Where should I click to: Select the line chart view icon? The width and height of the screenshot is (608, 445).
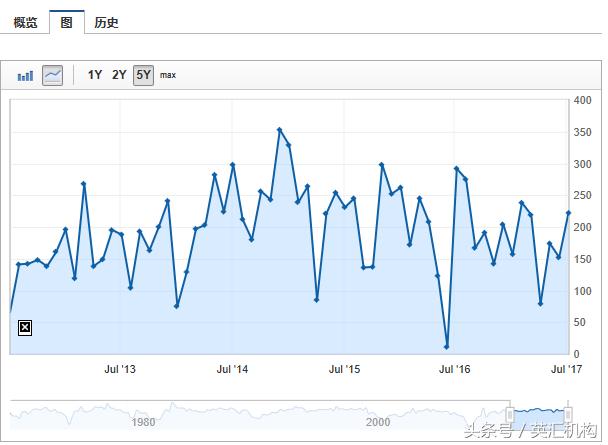pos(52,75)
